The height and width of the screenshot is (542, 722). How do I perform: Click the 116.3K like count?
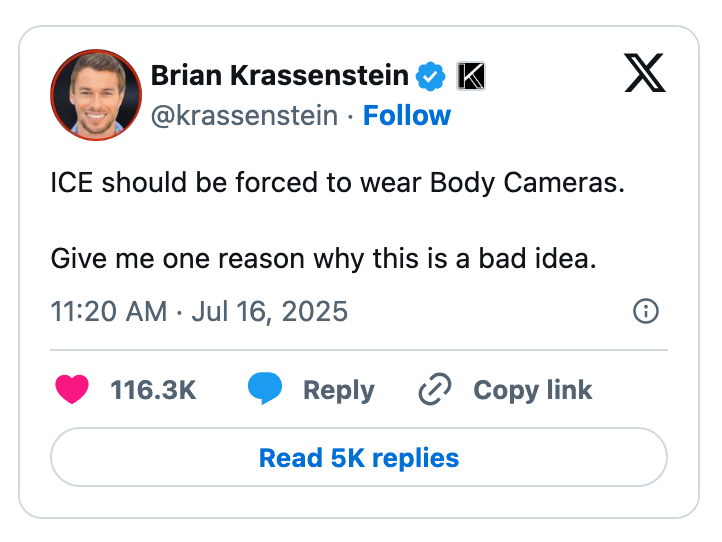tap(153, 390)
